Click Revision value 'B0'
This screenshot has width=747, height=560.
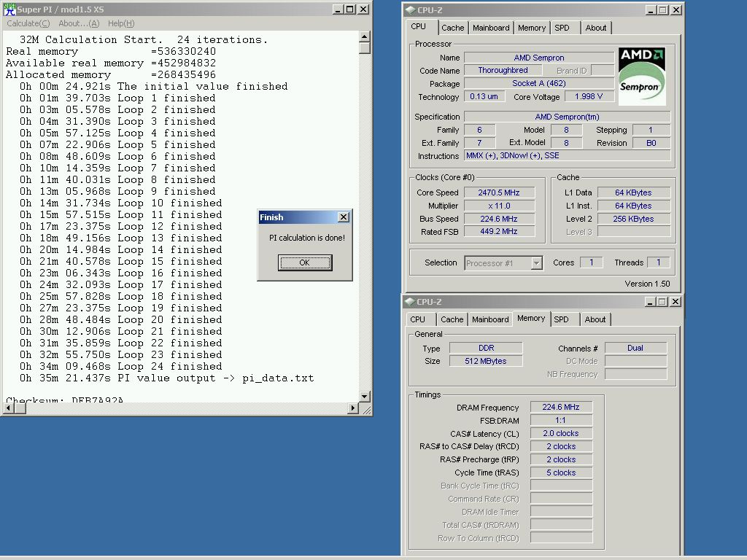(651, 143)
